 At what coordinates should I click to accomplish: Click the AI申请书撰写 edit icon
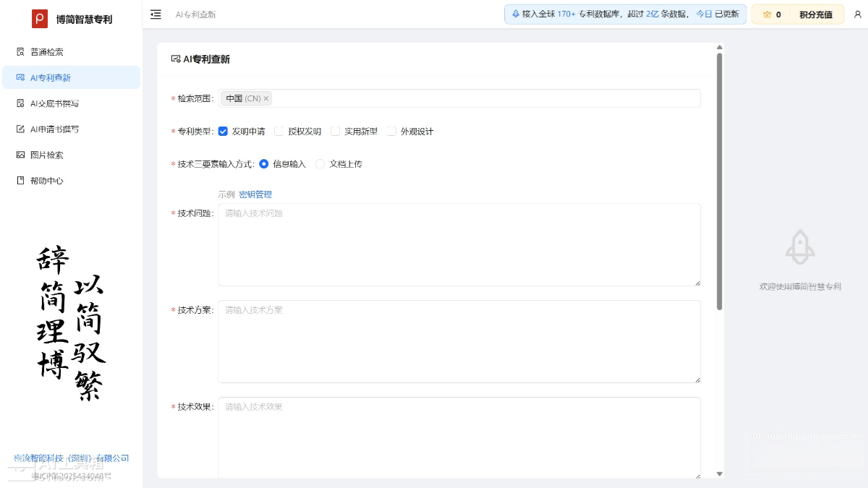click(21, 129)
